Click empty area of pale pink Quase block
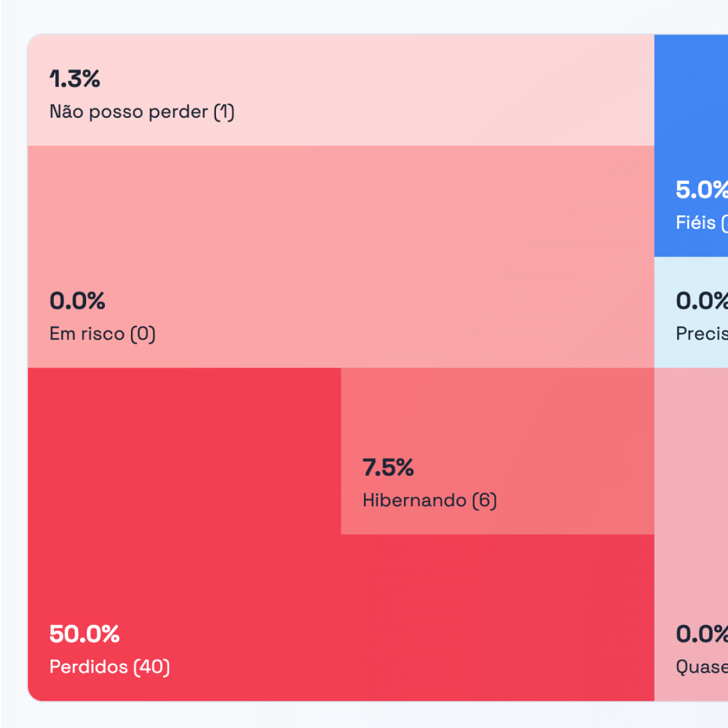 click(692, 485)
